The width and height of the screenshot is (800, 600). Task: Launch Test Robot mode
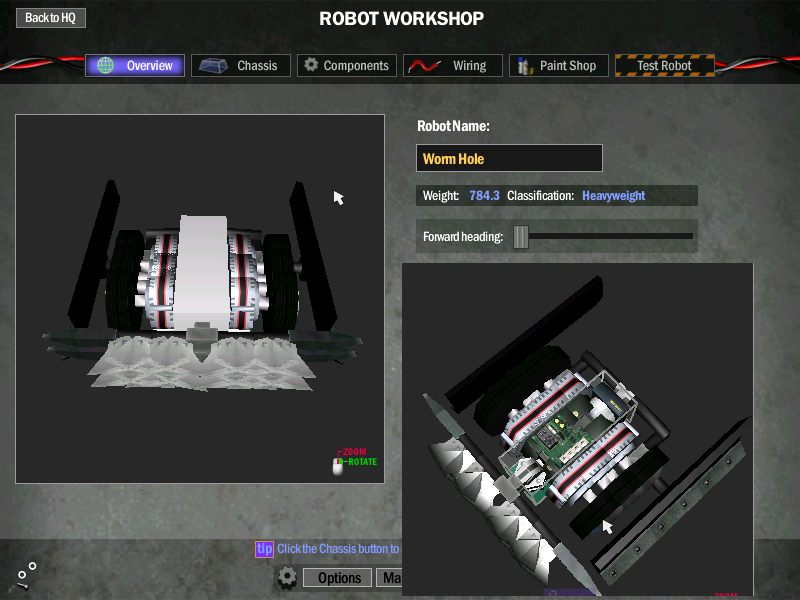click(665, 65)
